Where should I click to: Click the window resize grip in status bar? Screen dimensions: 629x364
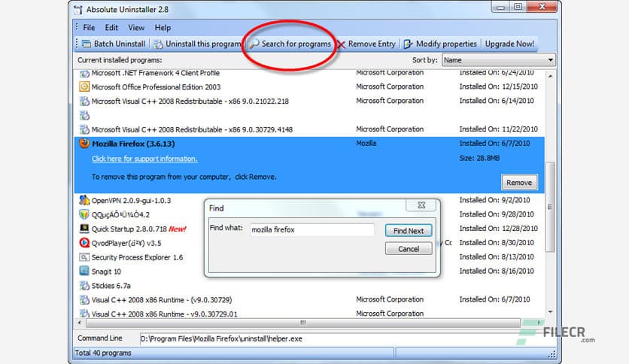coord(552,354)
